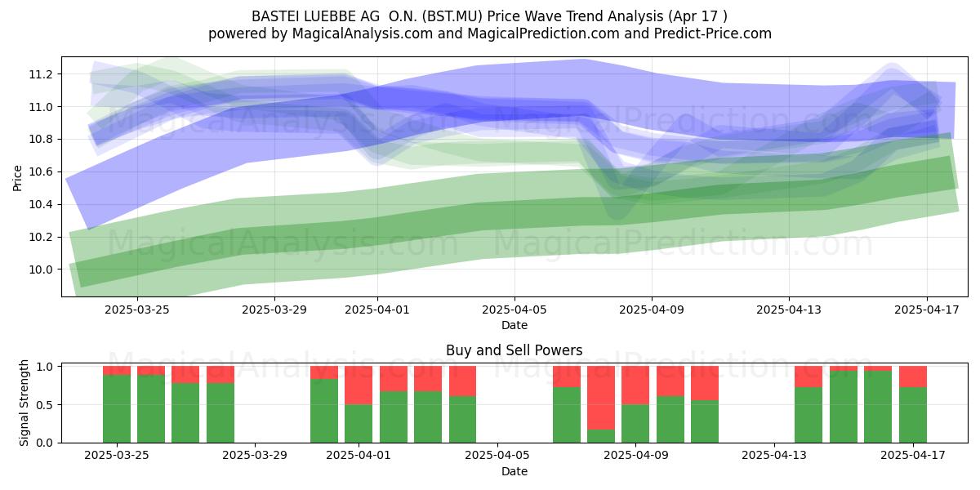Screen dimensions: 980x490
Task: Click the 10.8 price axis tick label
Action: [42, 140]
